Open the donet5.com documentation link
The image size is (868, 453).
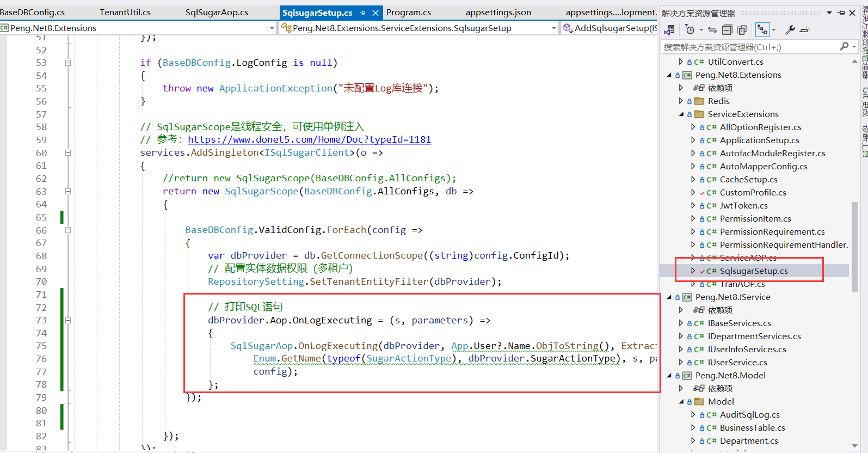[309, 140]
